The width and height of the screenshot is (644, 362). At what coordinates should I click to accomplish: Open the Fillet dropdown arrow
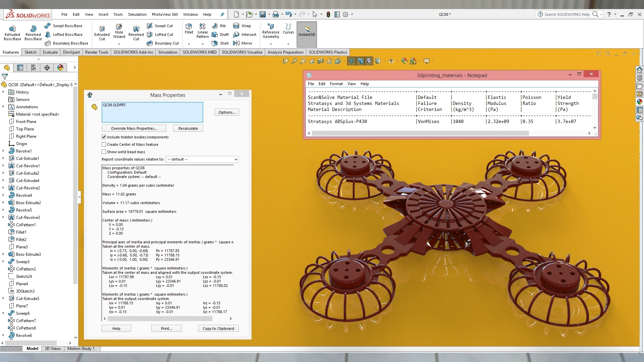tap(189, 44)
